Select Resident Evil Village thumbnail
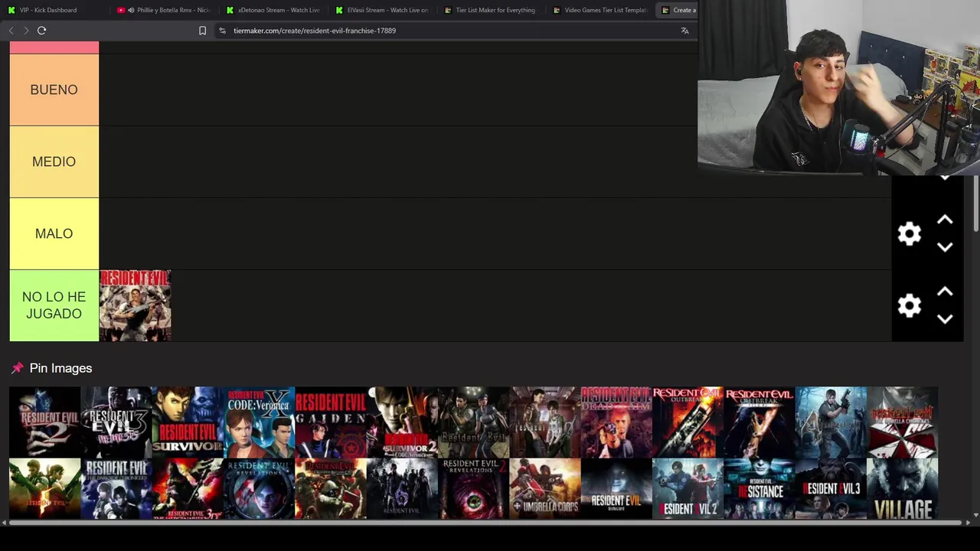The height and width of the screenshot is (551, 980). click(903, 489)
